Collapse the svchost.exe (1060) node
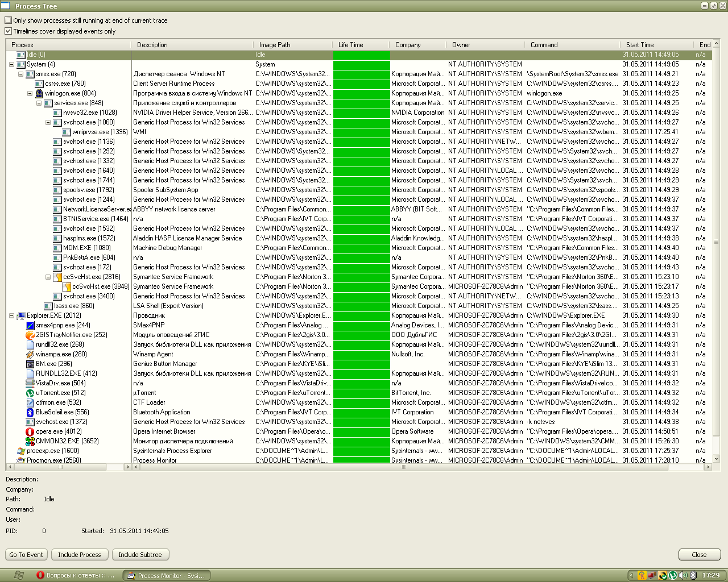This screenshot has height=582, width=728. click(48, 122)
